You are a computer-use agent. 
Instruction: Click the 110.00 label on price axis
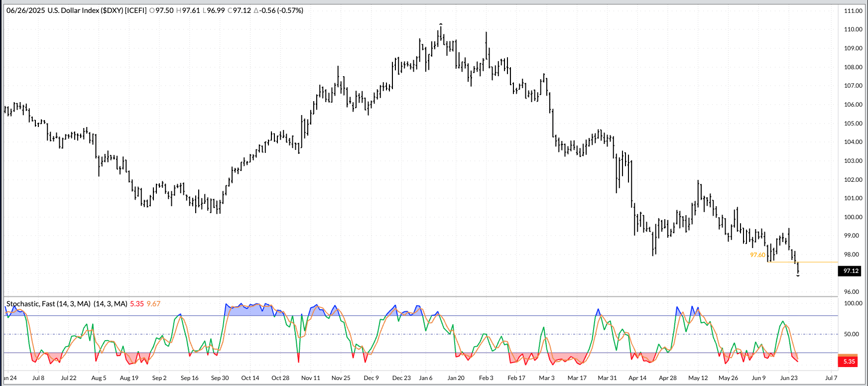point(853,29)
